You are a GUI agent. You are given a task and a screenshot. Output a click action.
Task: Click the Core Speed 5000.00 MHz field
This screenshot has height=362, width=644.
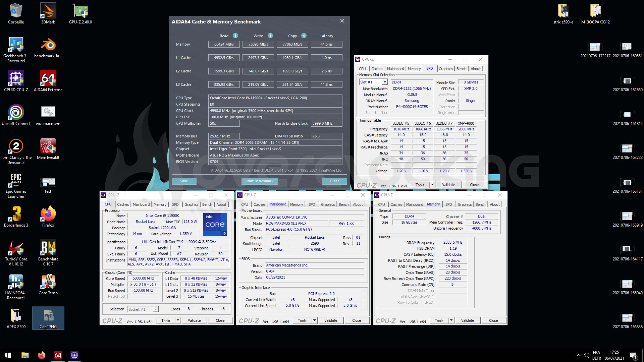pyautogui.click(x=143, y=278)
